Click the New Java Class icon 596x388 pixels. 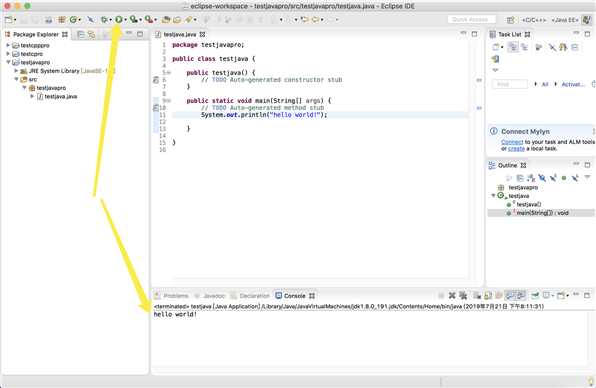(x=73, y=19)
